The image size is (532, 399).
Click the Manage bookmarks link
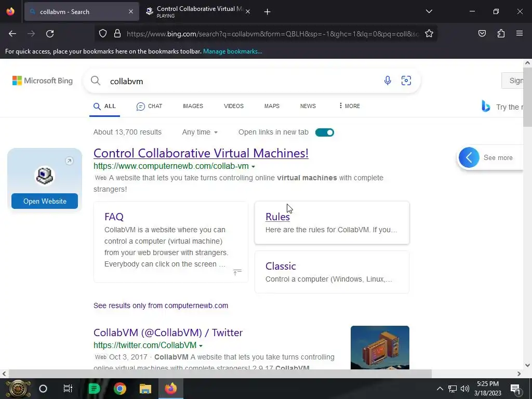click(232, 51)
